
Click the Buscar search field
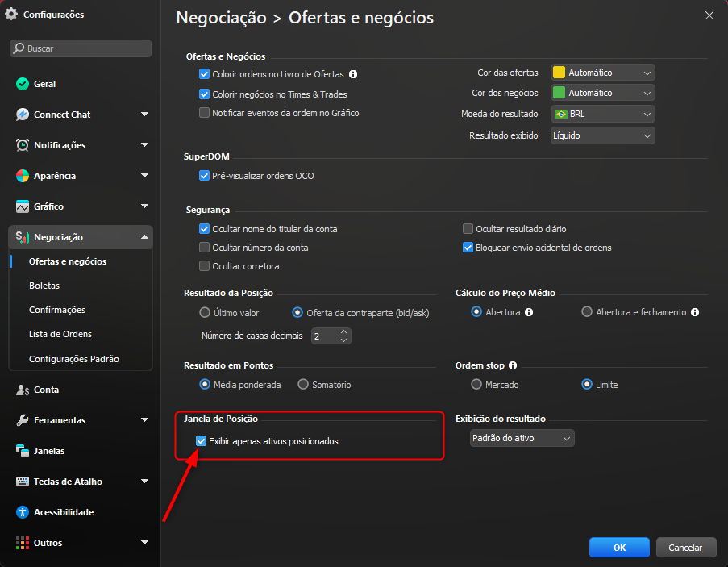pos(81,48)
